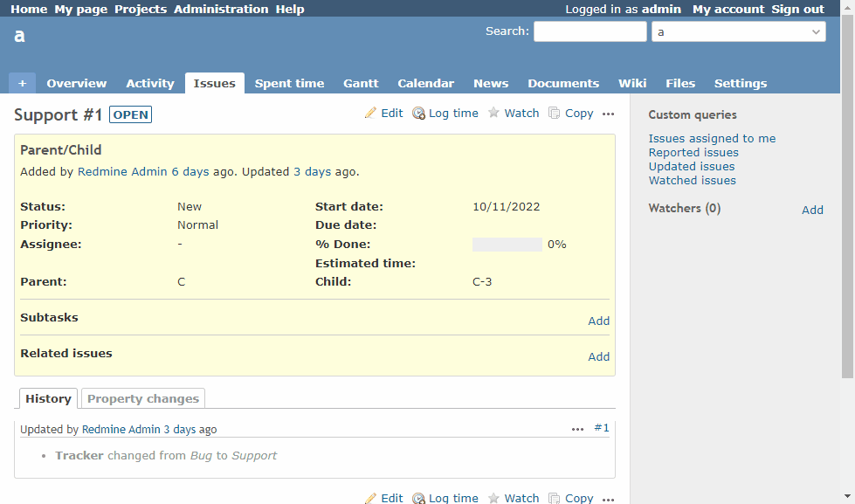The image size is (855, 504).
Task: Open the journal #1 ellipsis actions menu
Action: (578, 429)
